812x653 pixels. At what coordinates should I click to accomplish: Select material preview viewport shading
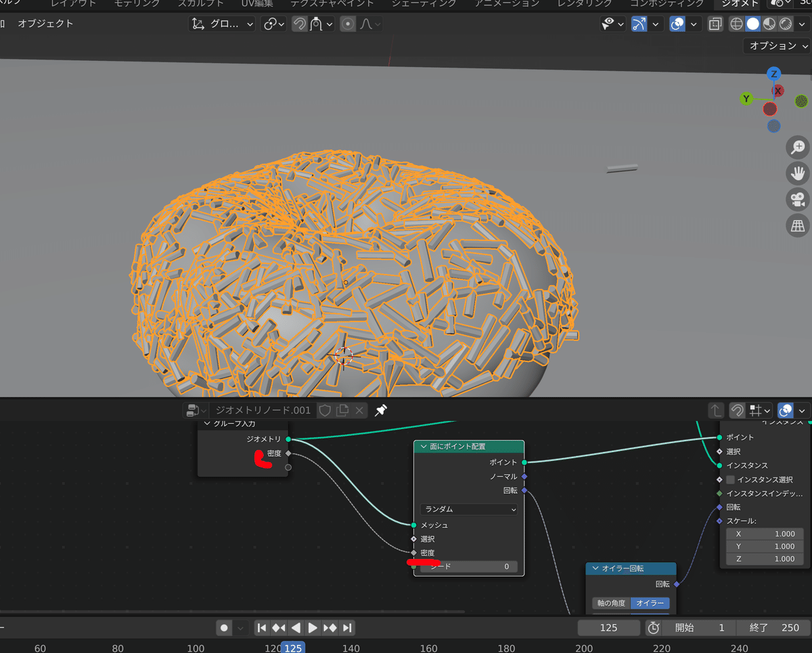(769, 24)
